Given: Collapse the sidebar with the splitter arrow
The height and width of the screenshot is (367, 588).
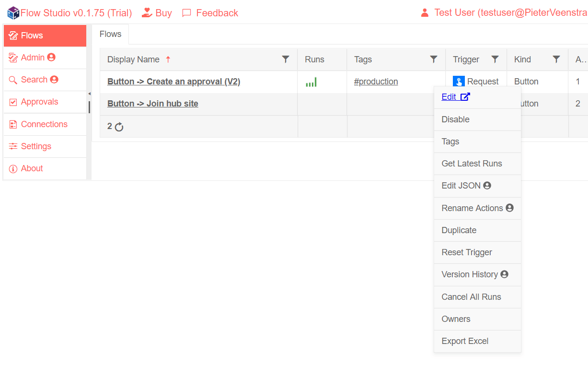Looking at the screenshot, I should pyautogui.click(x=89, y=94).
